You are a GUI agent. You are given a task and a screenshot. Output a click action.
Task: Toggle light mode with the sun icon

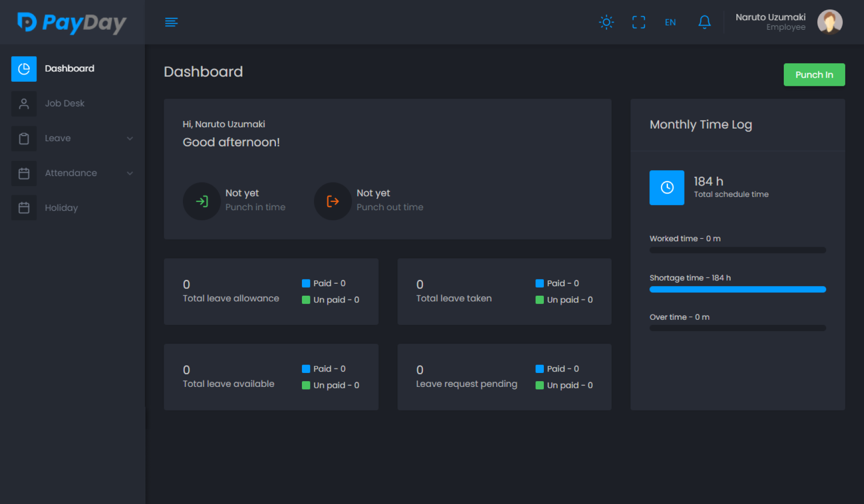coord(606,22)
